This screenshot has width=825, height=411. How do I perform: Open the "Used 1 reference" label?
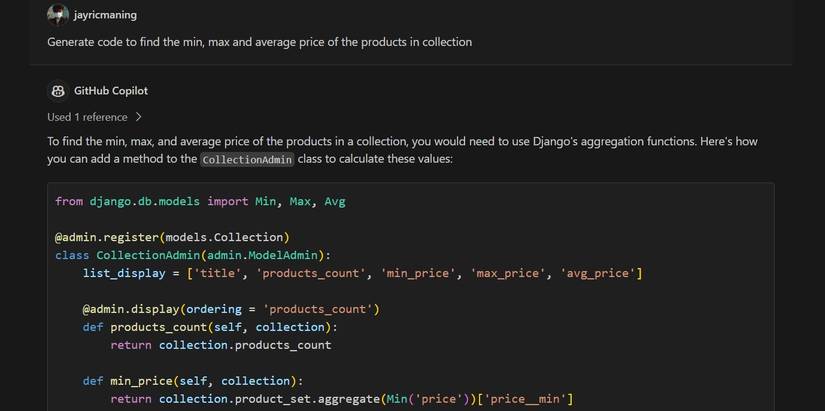(x=87, y=117)
